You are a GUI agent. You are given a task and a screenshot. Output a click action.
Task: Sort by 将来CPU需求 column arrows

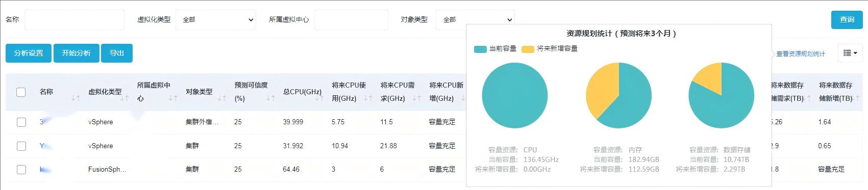pos(416,98)
